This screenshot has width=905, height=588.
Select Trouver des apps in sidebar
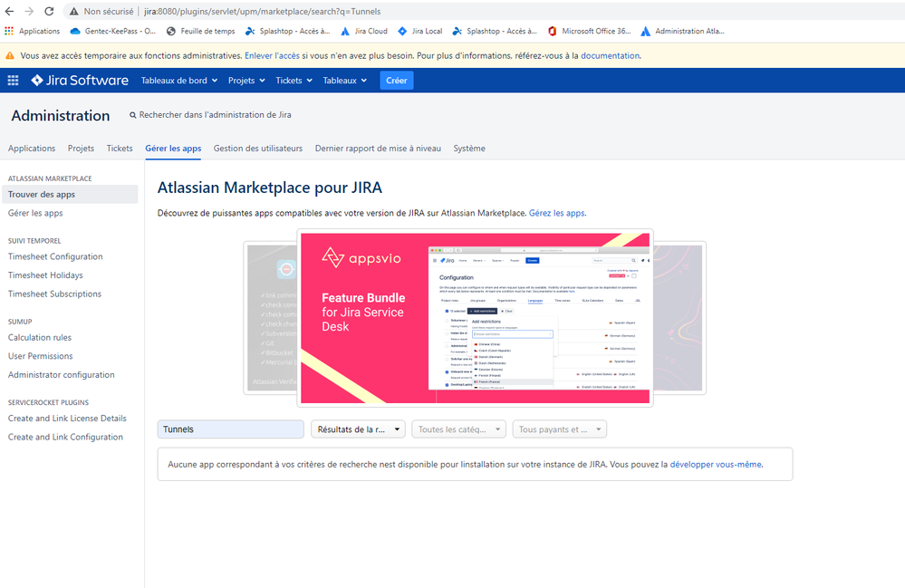(70, 195)
